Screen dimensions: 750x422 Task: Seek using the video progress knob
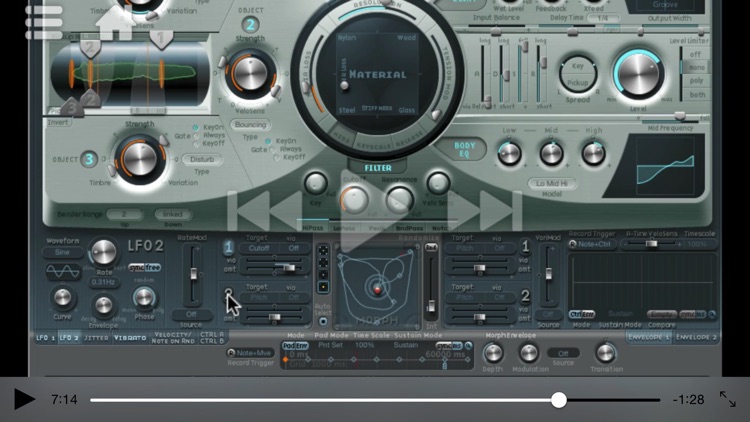[558, 400]
